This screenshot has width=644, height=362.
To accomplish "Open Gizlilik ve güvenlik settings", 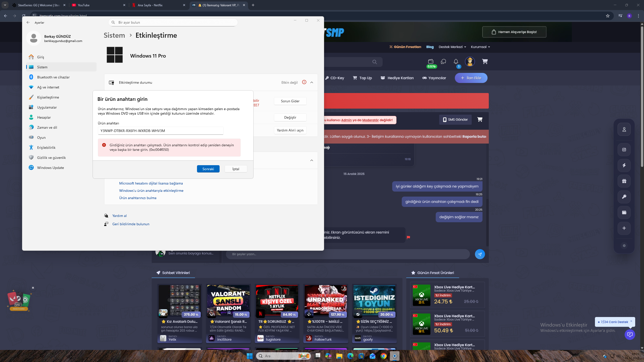I will pos(61,158).
